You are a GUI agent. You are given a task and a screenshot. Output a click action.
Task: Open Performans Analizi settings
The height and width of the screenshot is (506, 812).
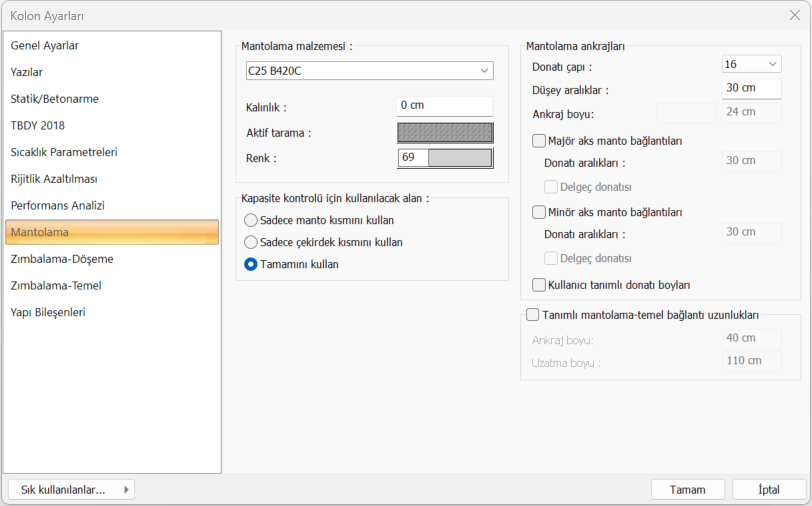pos(57,205)
